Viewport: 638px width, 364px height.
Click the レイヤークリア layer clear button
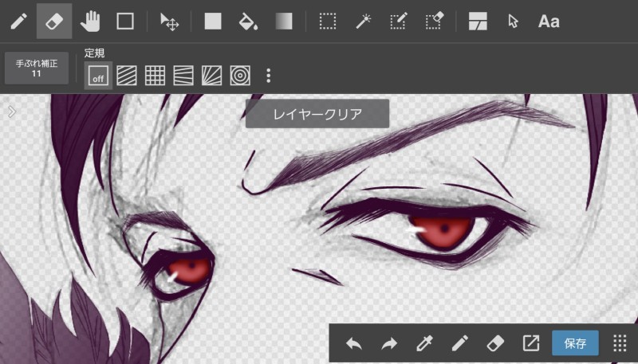click(x=317, y=114)
